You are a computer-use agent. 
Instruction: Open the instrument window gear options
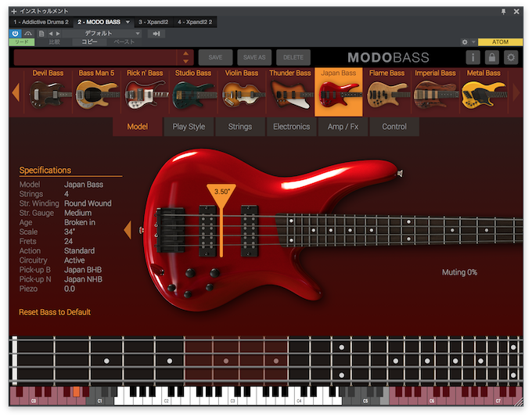[465, 42]
